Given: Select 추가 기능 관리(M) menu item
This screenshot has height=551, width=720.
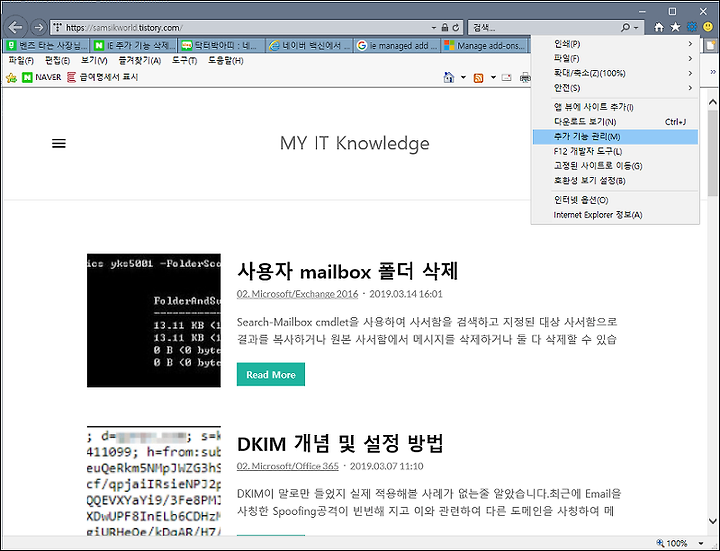Looking at the screenshot, I should [x=615, y=137].
